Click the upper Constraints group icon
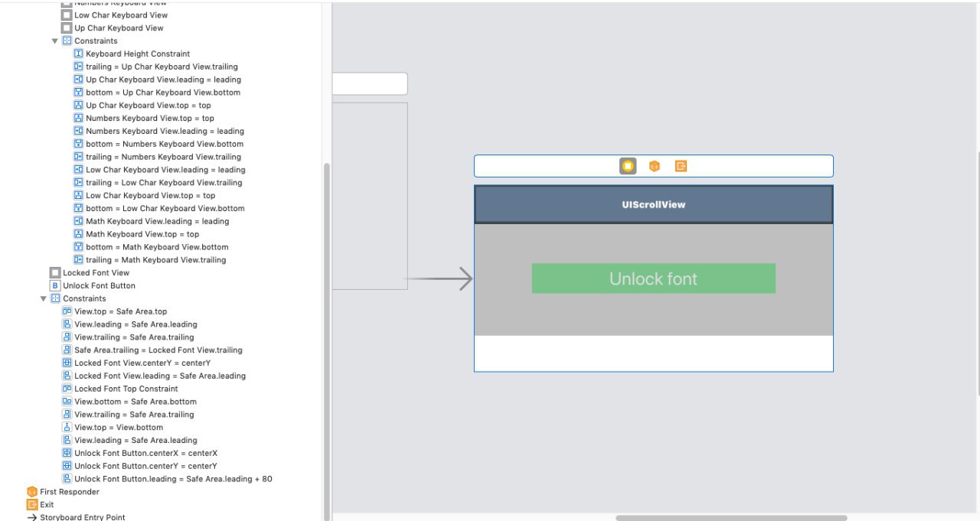The height and width of the screenshot is (521, 980). [x=67, y=41]
